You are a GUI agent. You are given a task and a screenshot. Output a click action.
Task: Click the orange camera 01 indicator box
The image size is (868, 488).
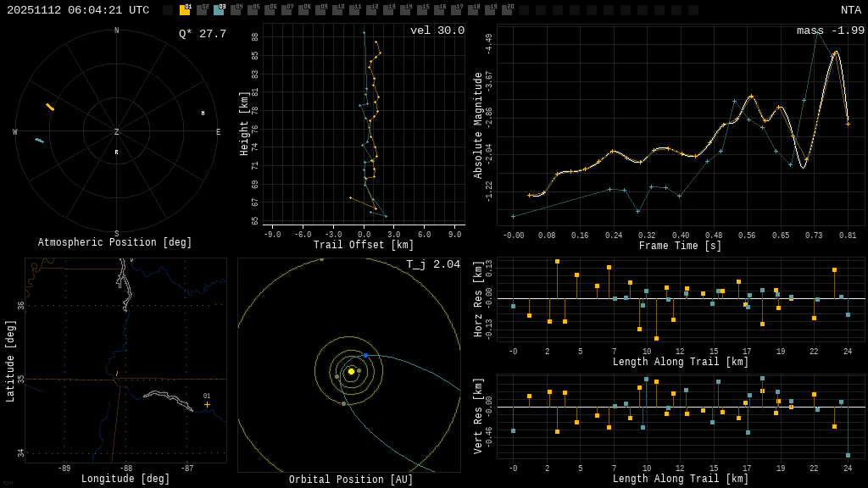pyautogui.click(x=185, y=10)
